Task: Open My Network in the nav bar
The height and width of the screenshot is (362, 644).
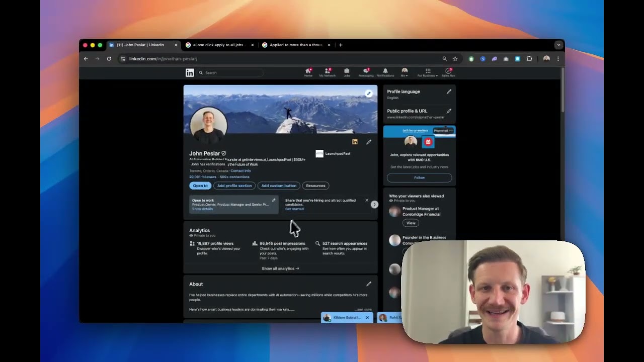Action: [x=327, y=73]
